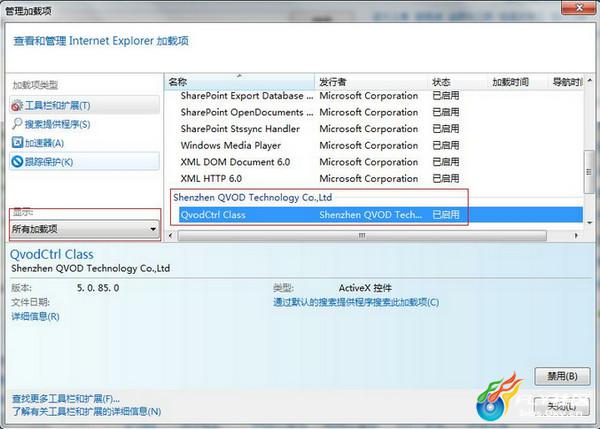Sort list by 发行者 column header
This screenshot has width=600, height=429.
(x=370, y=82)
